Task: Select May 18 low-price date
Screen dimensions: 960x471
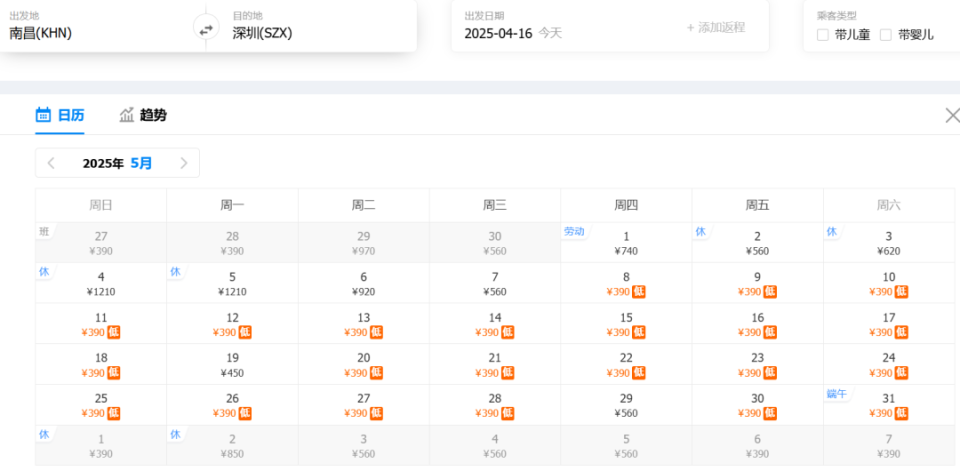Action: coord(101,364)
